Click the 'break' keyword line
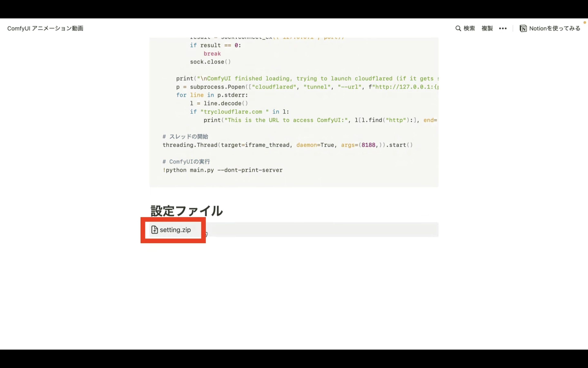Screen dimensions: 588x368 (x=212, y=54)
